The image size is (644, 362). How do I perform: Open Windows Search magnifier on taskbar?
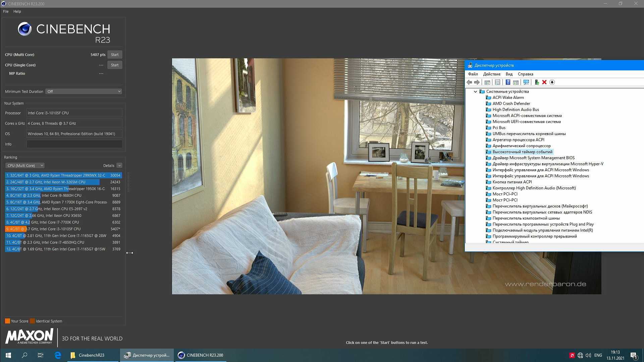(x=24, y=355)
